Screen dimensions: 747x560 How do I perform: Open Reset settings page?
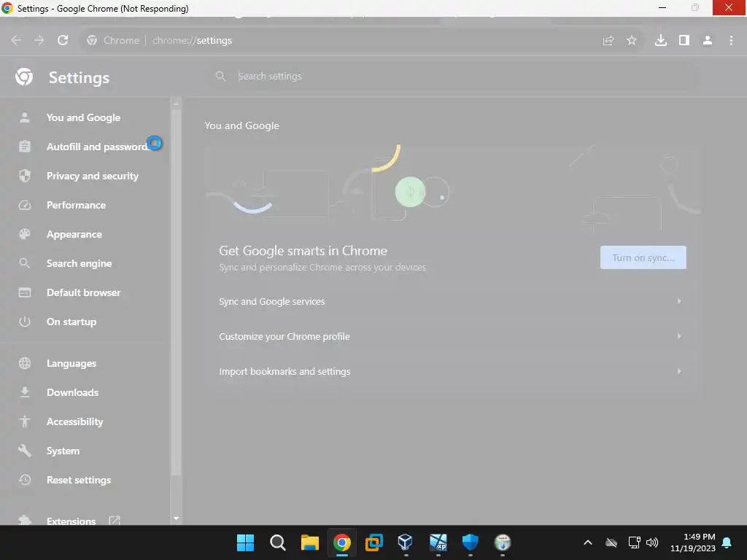tap(79, 480)
